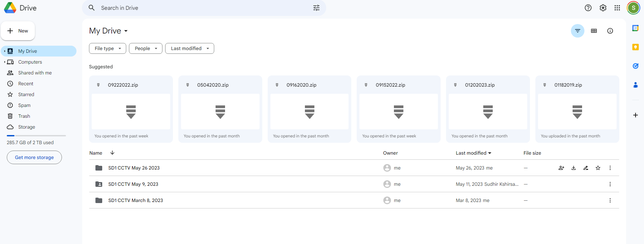Open Google Tasks side panel
The width and height of the screenshot is (644, 244).
(636, 66)
